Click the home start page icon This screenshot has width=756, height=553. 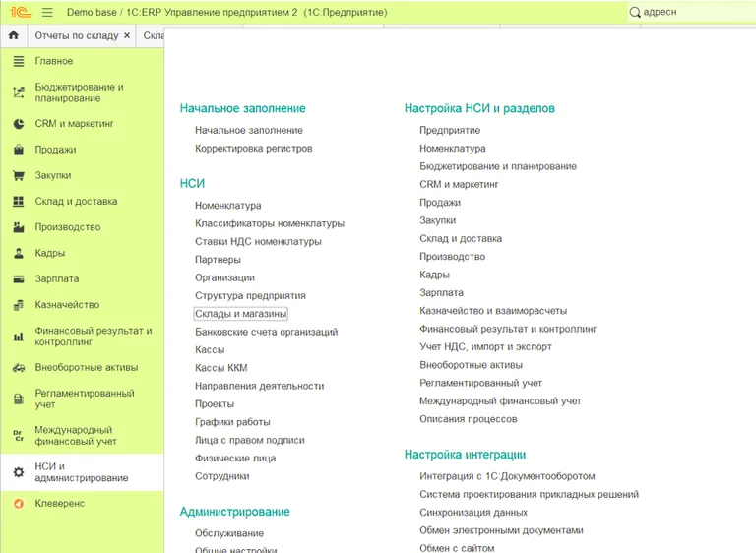pos(13,35)
